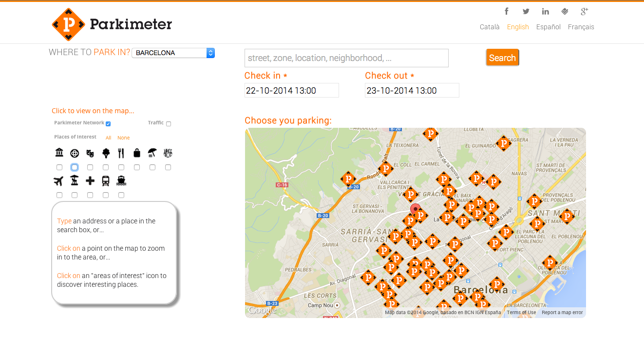Click the Foursquare checkmark icon
Image resolution: width=644 pixels, height=339 pixels.
coord(565,11)
